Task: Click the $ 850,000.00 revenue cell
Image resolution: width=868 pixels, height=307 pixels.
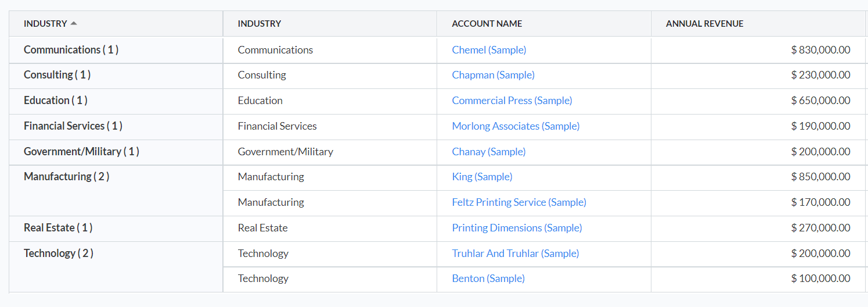Action: coord(820,177)
